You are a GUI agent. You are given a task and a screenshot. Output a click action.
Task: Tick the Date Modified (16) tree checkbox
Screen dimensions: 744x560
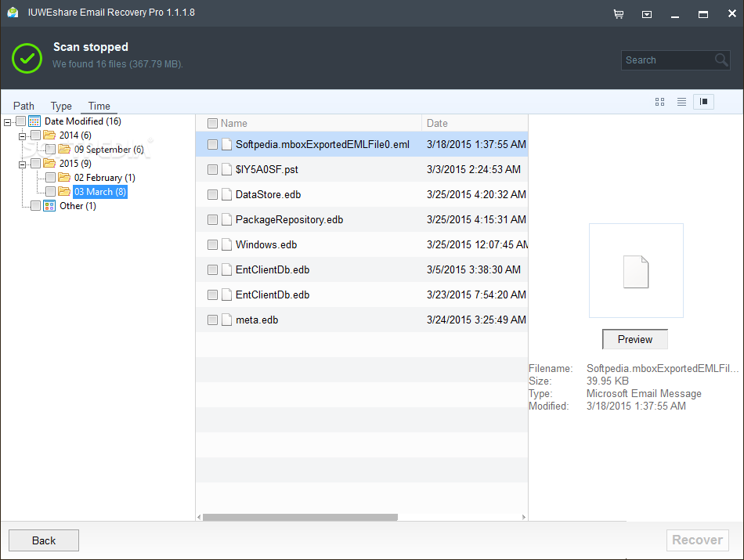pyautogui.click(x=21, y=121)
